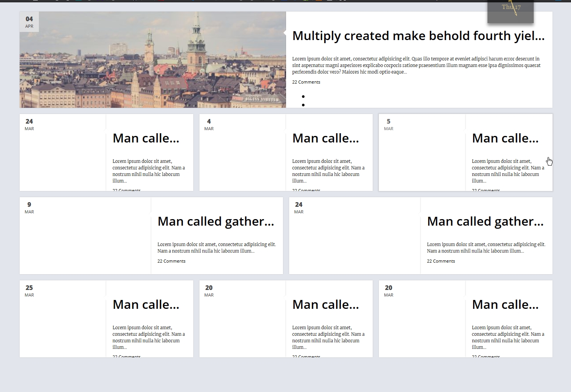The height and width of the screenshot is (392, 571).
Task: Click the 04 APR date badge
Action: (x=29, y=22)
